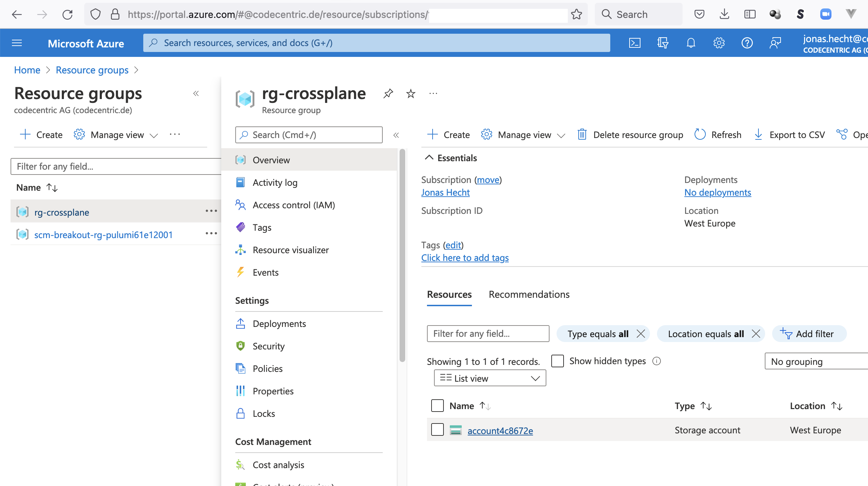Open the Activity log section

(275, 182)
